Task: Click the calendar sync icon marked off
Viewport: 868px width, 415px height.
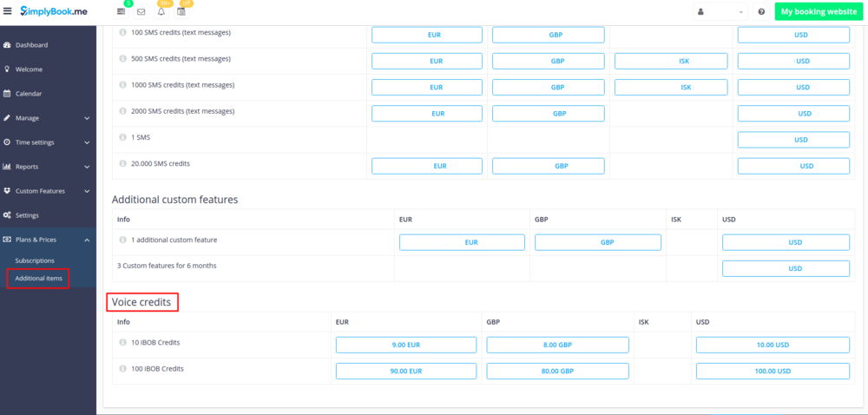Action: (181, 12)
